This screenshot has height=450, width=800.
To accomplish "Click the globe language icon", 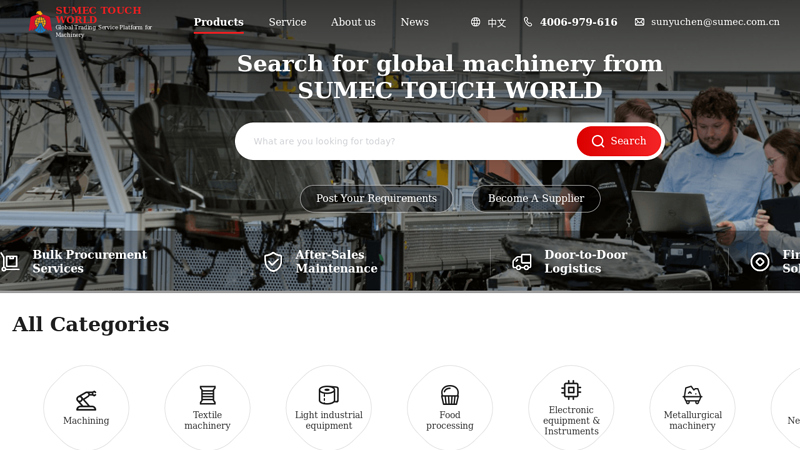I will [x=476, y=22].
